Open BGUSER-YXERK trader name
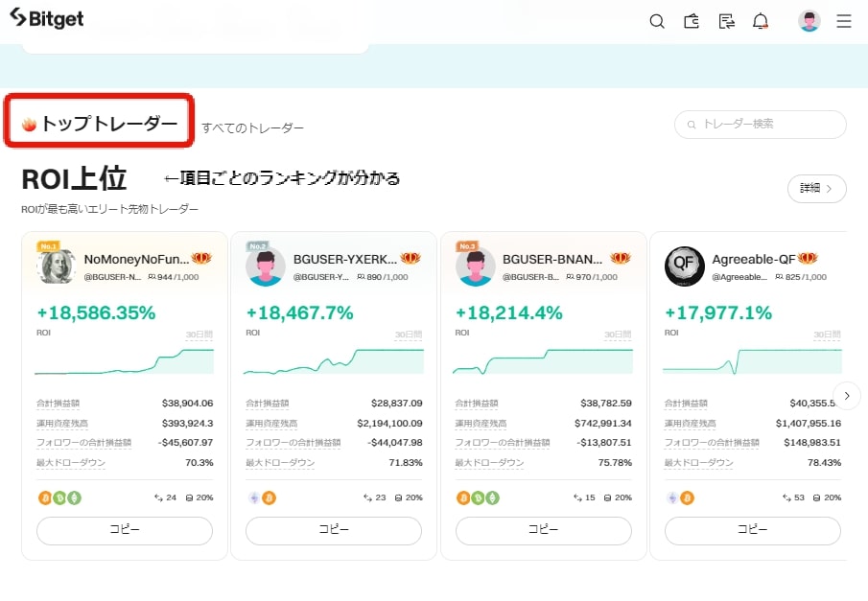868x601 pixels. [345, 259]
